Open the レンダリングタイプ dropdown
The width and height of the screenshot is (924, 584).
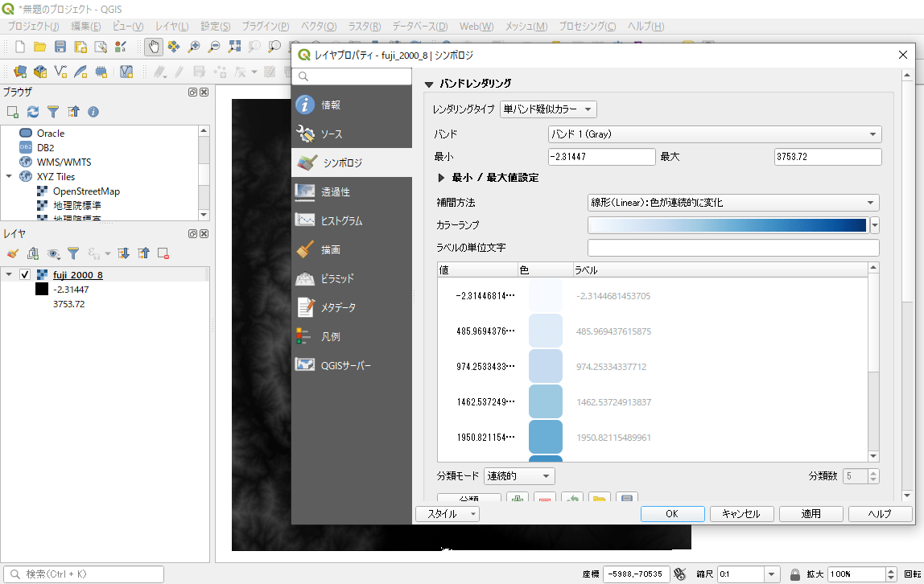pos(548,109)
